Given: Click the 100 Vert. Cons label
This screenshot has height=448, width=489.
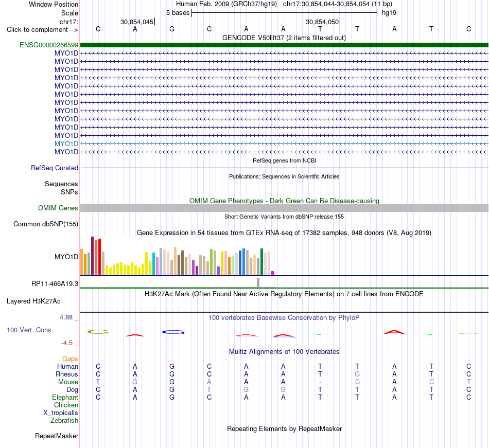Looking at the screenshot, I should (29, 330).
